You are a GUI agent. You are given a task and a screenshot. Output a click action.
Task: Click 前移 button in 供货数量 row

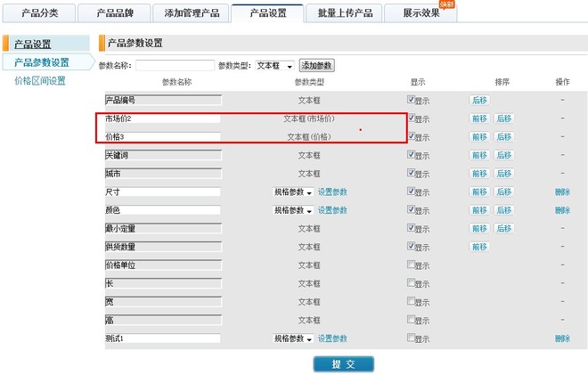click(x=479, y=247)
